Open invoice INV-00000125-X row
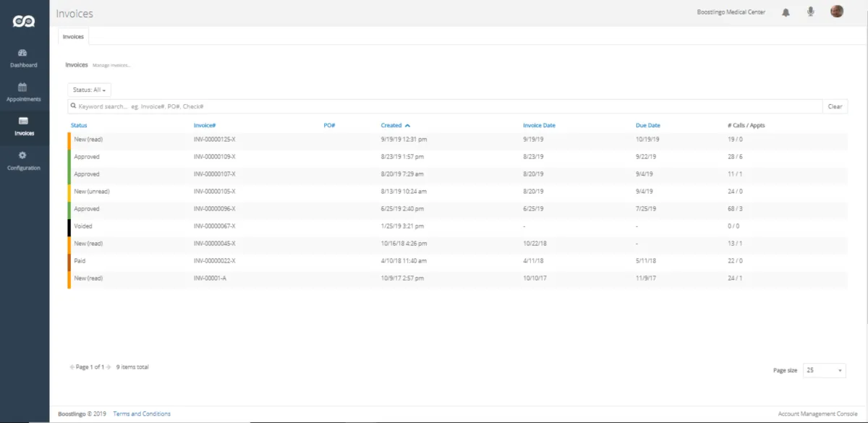Viewport: 868px width, 423px height. tap(215, 139)
